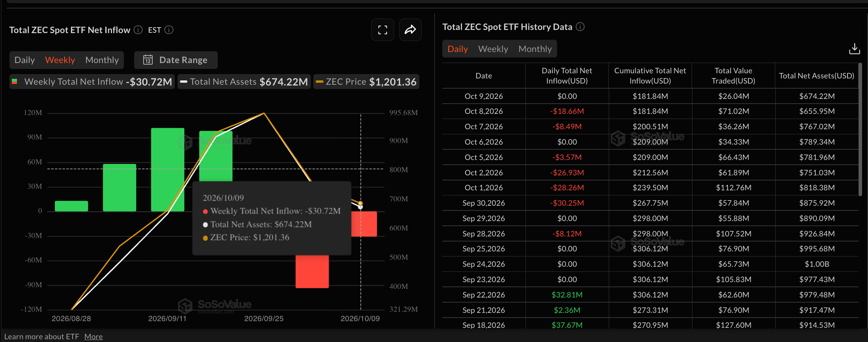The height and width of the screenshot is (342, 868).
Task: Click the -$26.93M inflow value
Action: point(567,173)
